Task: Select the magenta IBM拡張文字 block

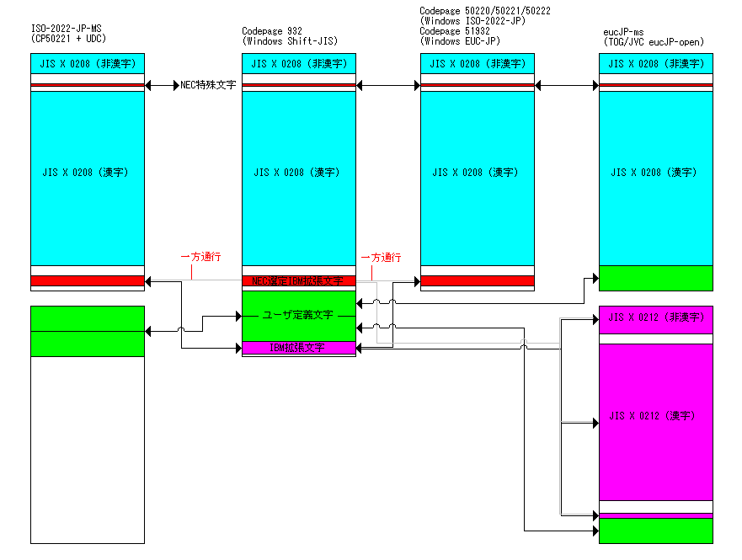Action: click(x=298, y=347)
